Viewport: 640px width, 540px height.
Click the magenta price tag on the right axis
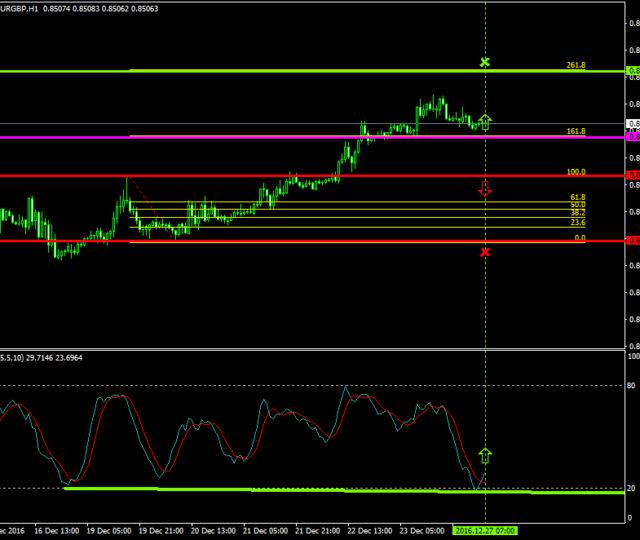(x=632, y=137)
